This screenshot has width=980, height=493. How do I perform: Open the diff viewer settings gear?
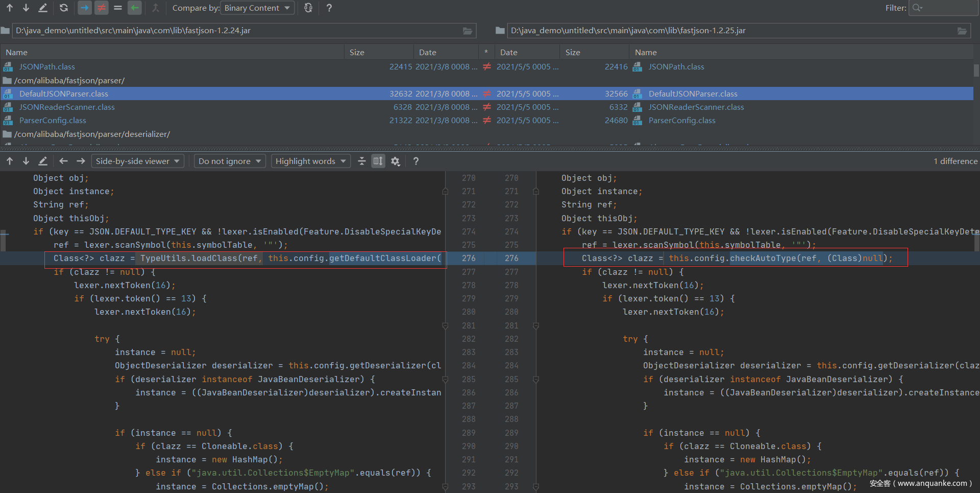pyautogui.click(x=395, y=161)
